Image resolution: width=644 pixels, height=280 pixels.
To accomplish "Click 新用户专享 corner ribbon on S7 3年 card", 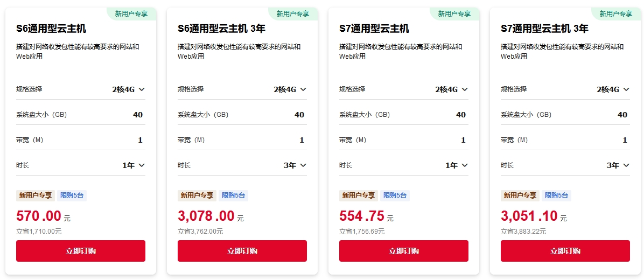I will [616, 14].
